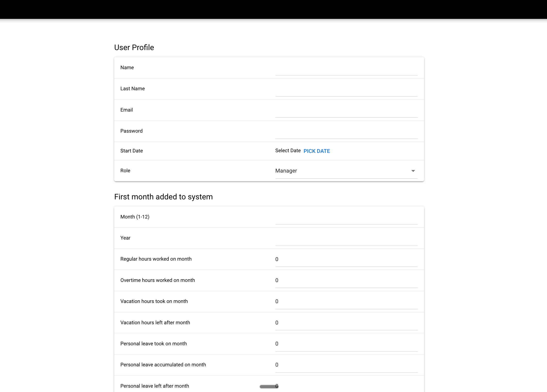547x392 pixels.
Task: Click Personal leave left after month field
Action: tap(346, 386)
